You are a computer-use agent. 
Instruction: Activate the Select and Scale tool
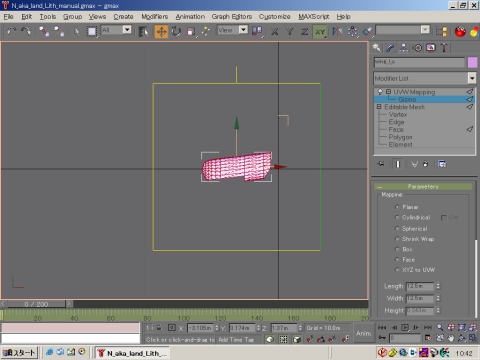(191, 32)
